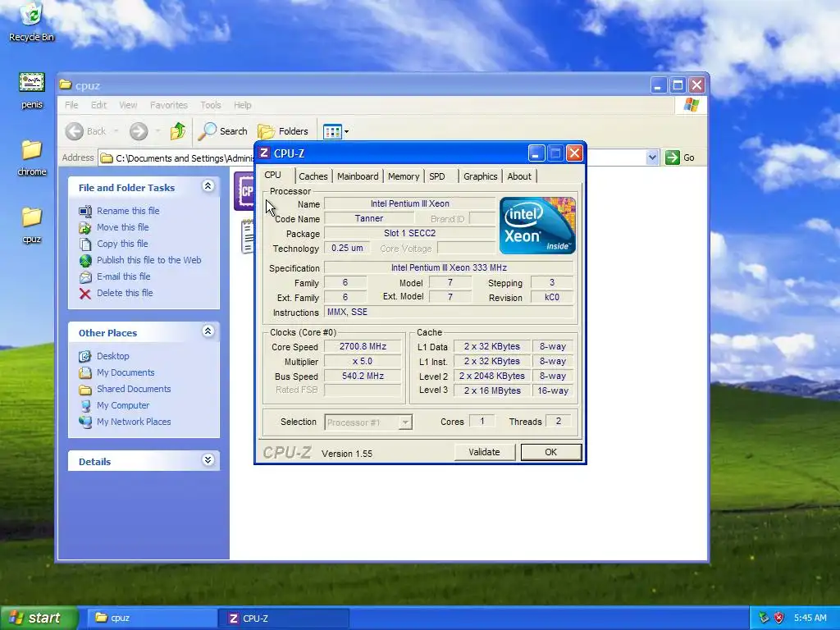Switch to the Mainboard tab

click(358, 176)
